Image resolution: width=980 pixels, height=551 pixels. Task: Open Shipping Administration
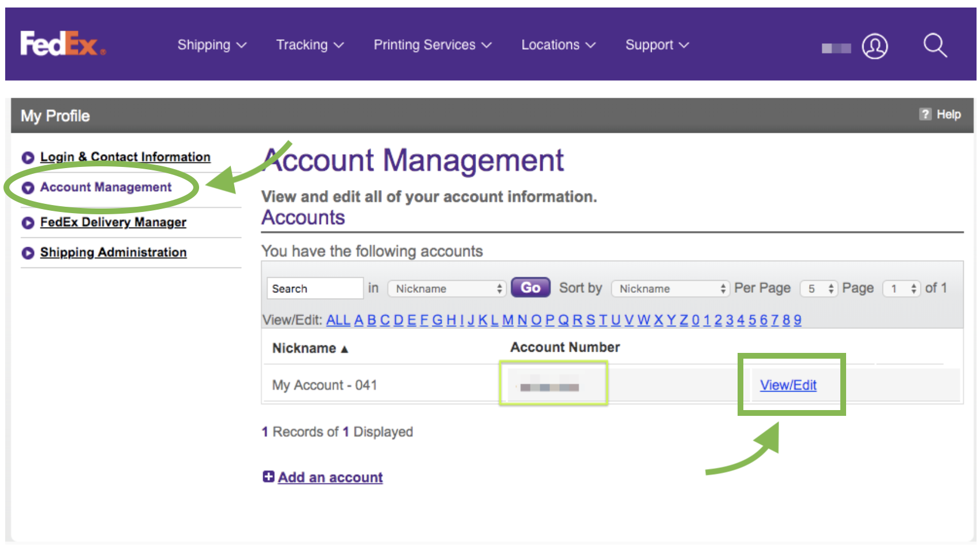113,252
